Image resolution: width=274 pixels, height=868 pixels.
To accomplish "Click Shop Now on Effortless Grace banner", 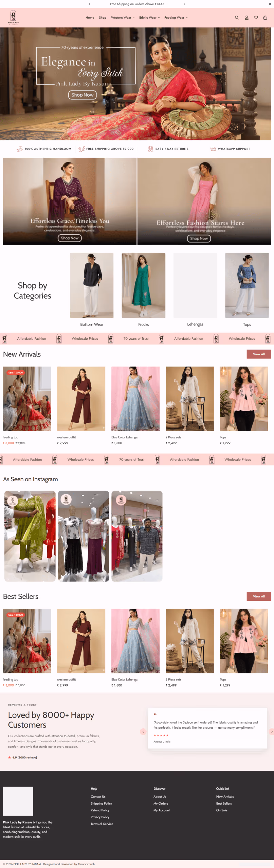I will tap(70, 238).
